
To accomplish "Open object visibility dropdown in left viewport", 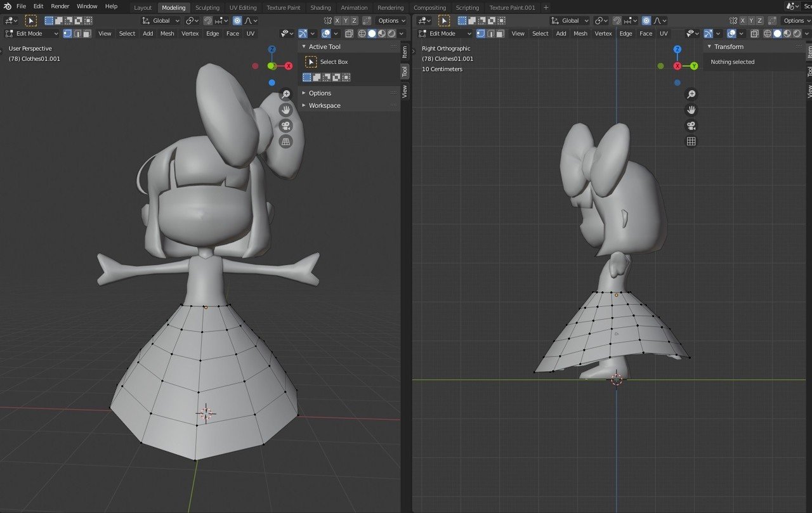I will (287, 34).
